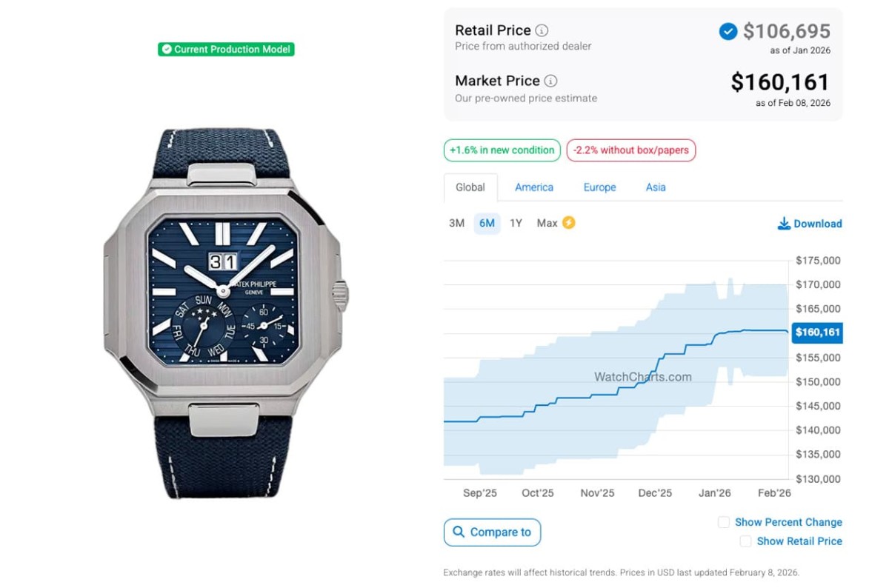Select the Max time range
The height and width of the screenshot is (588, 889).
pos(547,223)
